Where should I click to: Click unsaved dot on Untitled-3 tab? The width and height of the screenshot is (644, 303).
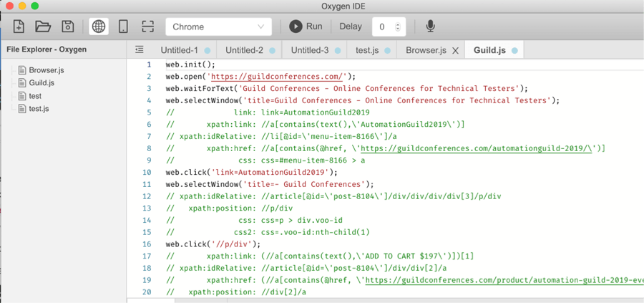tap(338, 51)
